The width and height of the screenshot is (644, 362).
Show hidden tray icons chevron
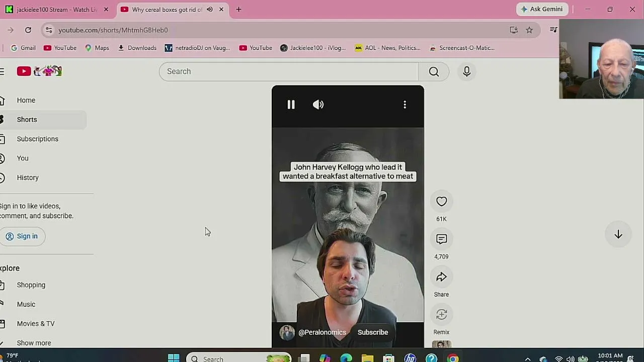coord(527,359)
